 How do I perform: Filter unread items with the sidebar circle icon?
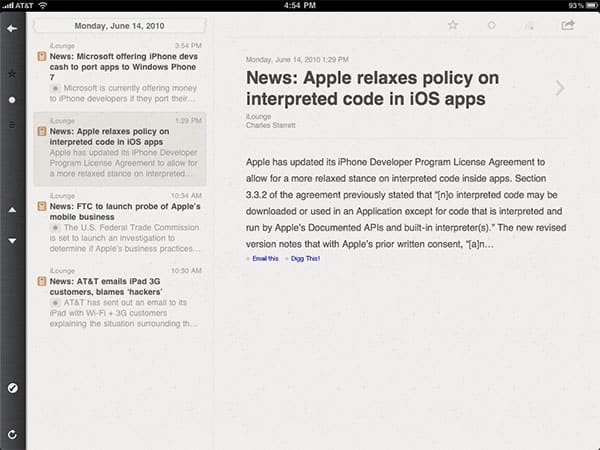12,100
